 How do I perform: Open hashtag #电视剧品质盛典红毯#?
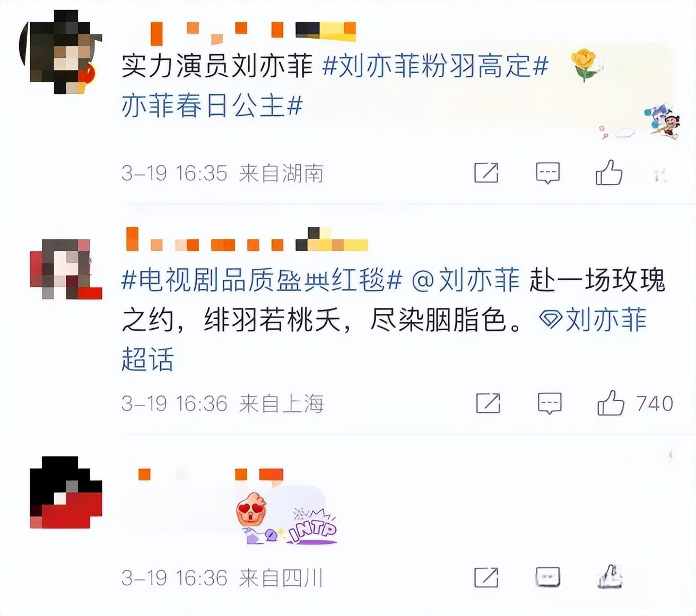(x=262, y=280)
